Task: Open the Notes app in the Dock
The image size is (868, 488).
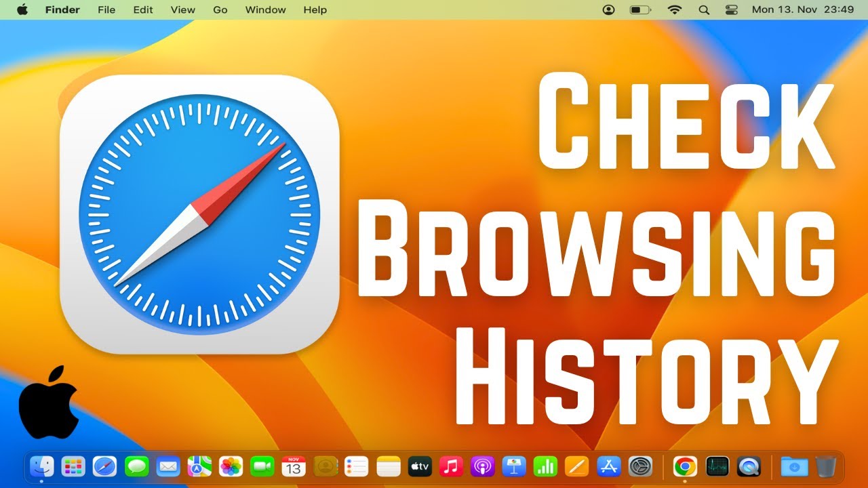Action: pos(389,466)
